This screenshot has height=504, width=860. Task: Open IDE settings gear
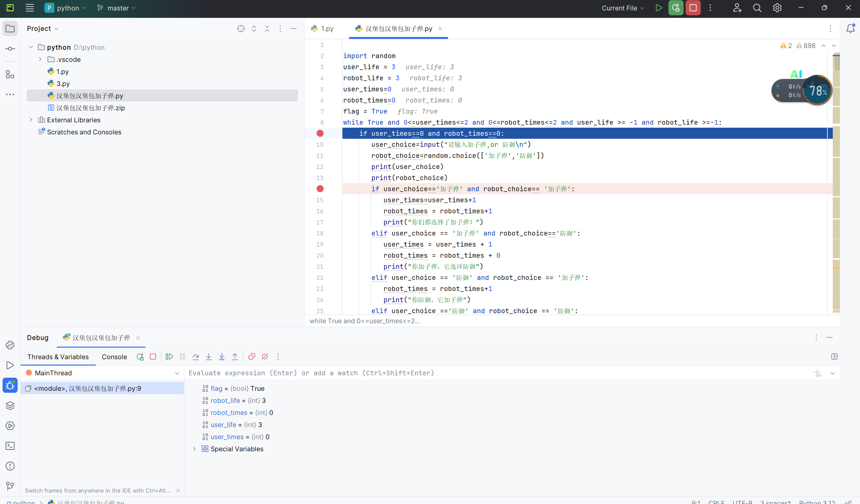coord(777,8)
